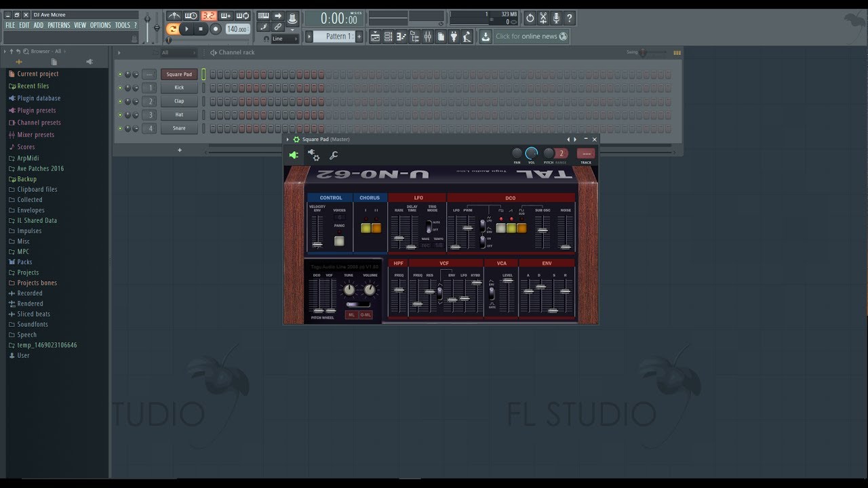The width and height of the screenshot is (868, 488).
Task: Adjust the VOL knob in Square Pad window
Action: 532,153
